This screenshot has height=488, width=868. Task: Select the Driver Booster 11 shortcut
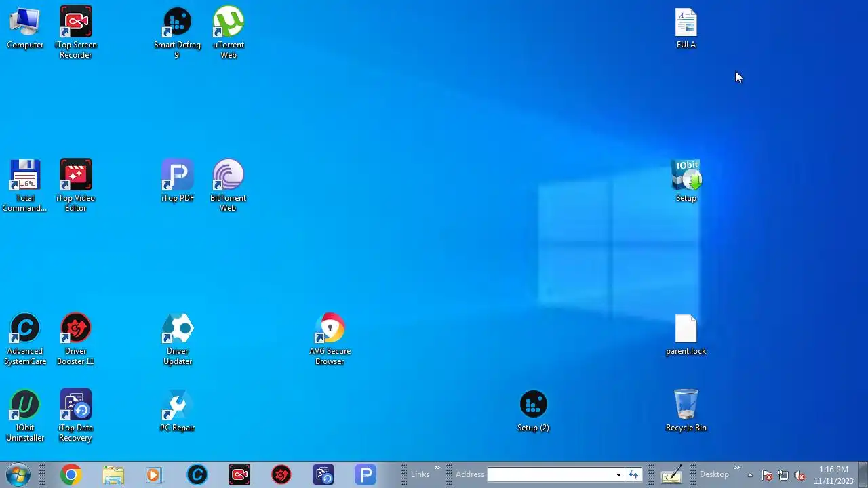click(x=75, y=339)
